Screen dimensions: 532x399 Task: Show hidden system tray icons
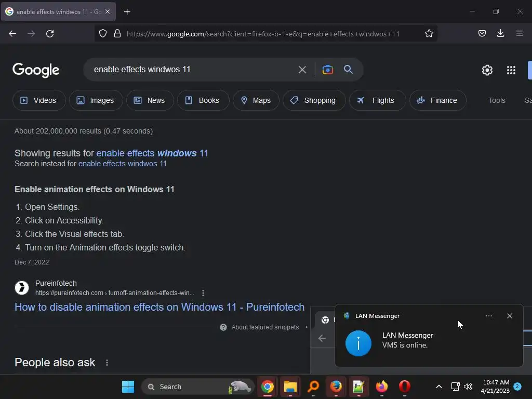(x=438, y=387)
